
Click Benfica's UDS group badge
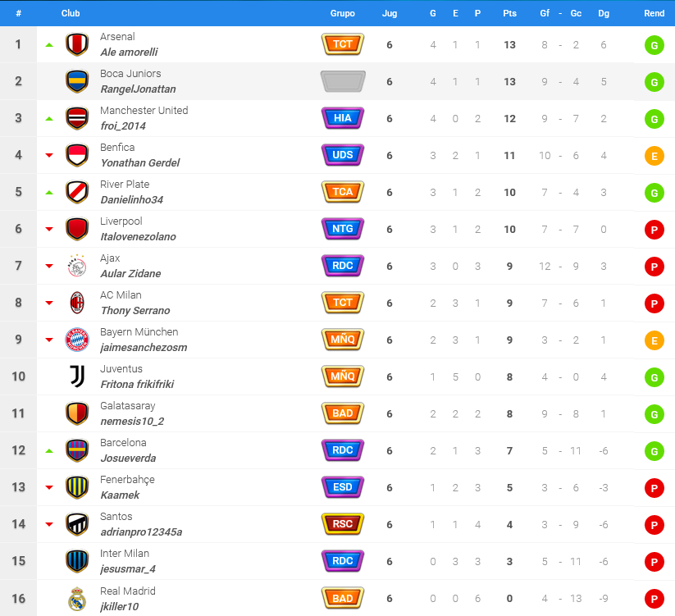point(343,155)
